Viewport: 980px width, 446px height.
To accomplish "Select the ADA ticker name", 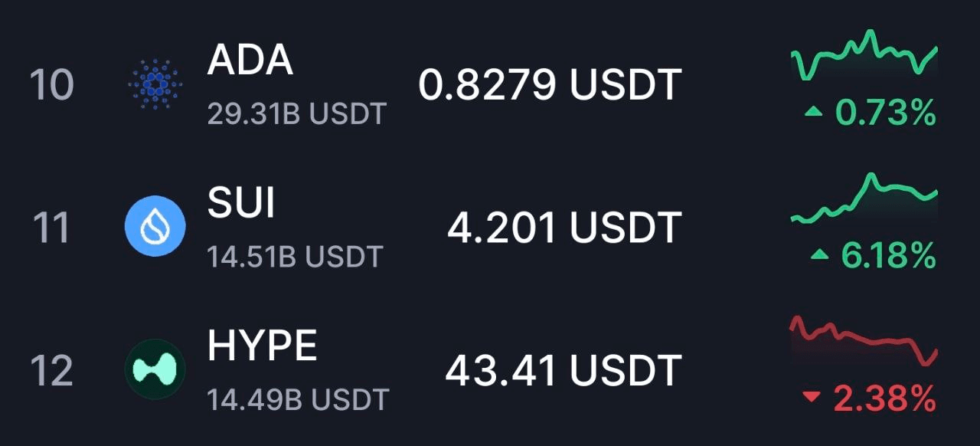I will click(250, 61).
